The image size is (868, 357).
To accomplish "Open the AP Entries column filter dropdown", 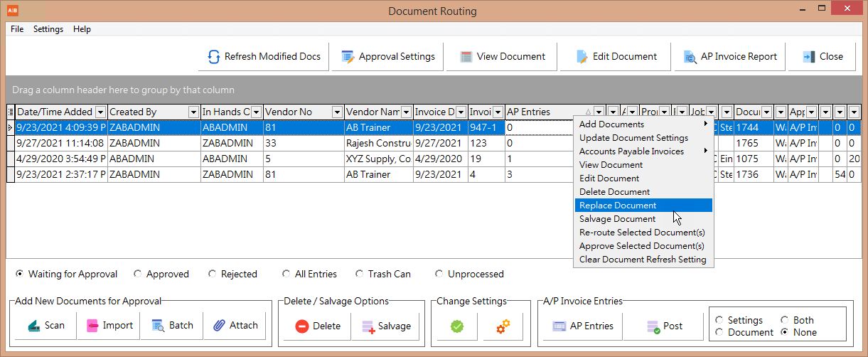I will click(599, 112).
